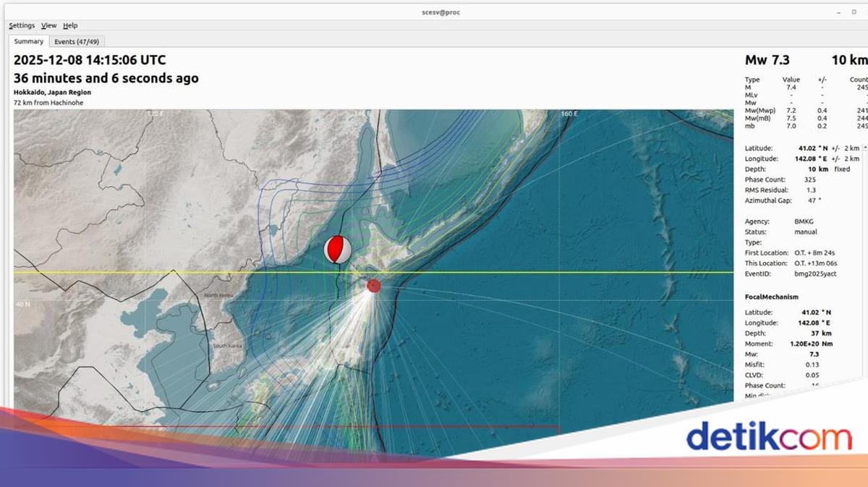Switch to the Events (47/49) tab
The width and height of the screenshot is (868, 487).
point(77,41)
